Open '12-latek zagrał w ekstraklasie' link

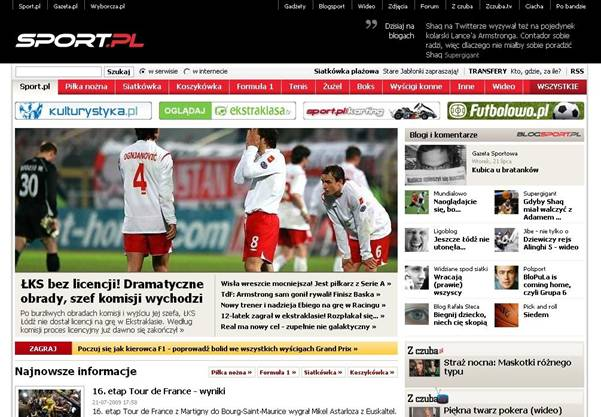[x=302, y=316]
